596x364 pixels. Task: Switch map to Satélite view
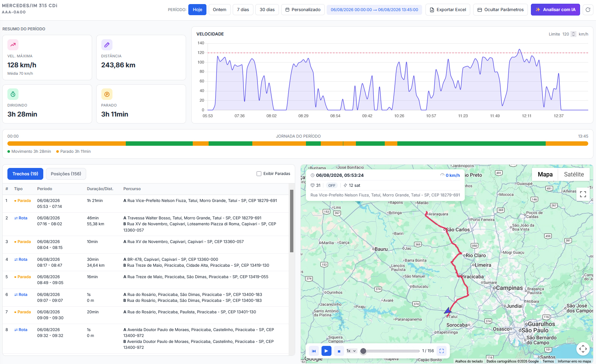point(574,174)
